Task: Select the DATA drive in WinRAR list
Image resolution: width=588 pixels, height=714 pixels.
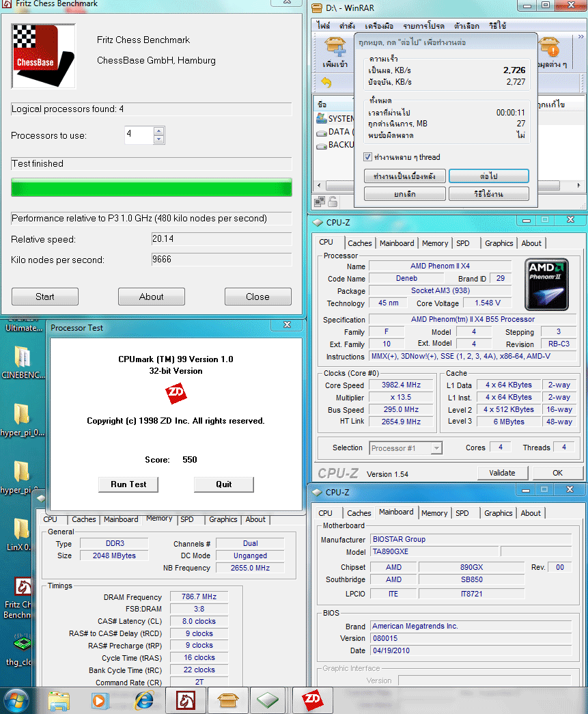Action: pyautogui.click(x=335, y=132)
